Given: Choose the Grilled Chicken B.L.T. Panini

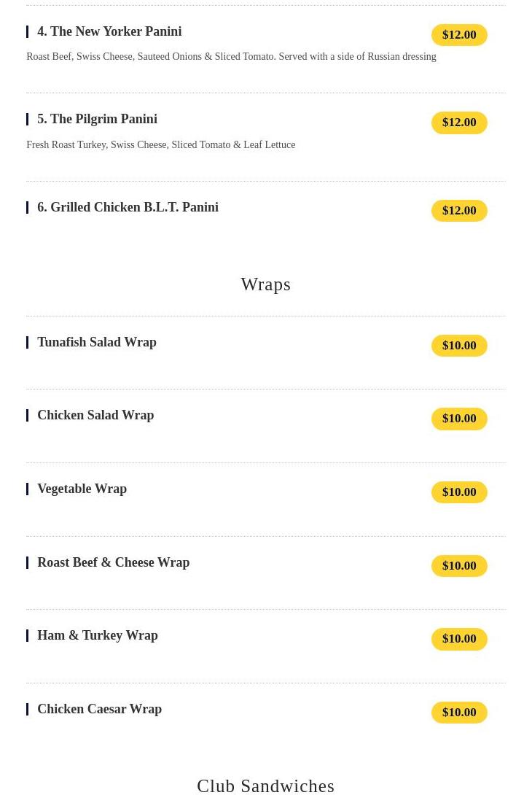Looking at the screenshot, I should pos(128,207).
